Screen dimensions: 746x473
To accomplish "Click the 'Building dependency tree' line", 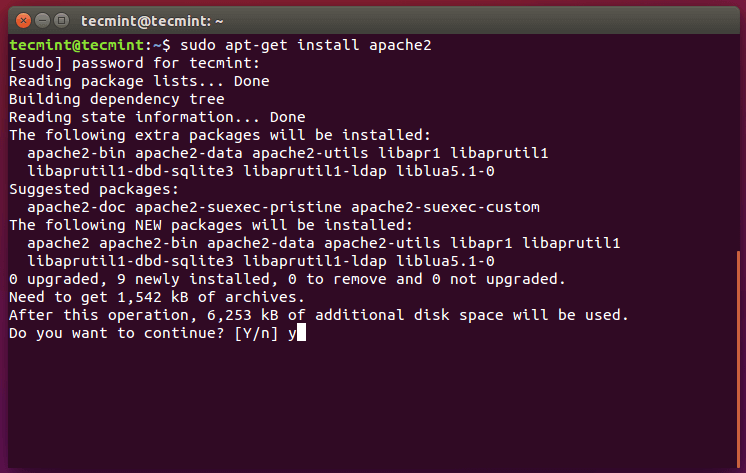I will [x=116, y=99].
